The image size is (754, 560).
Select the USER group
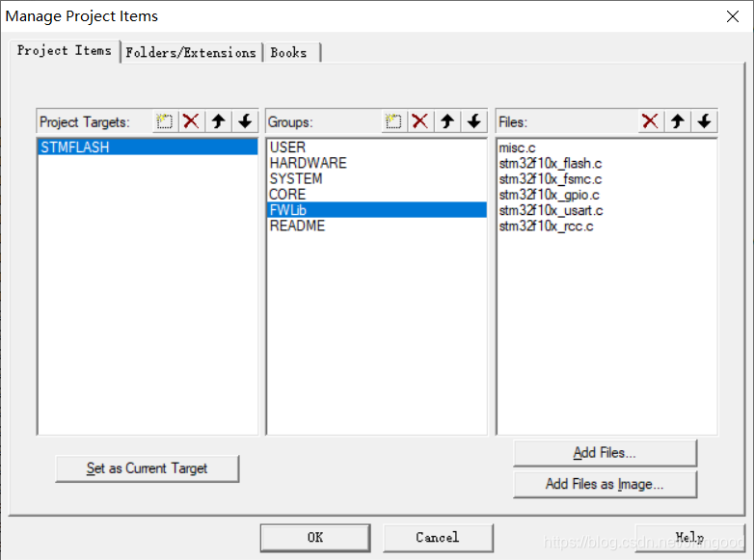click(x=377, y=147)
